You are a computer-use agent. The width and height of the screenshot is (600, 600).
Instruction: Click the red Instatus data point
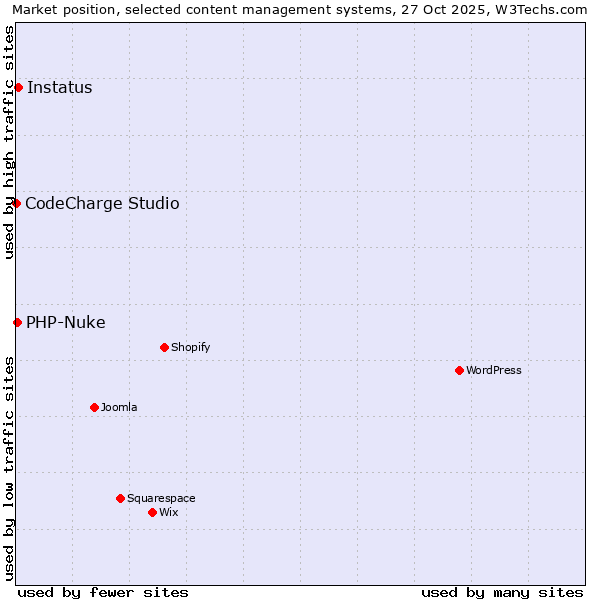click(x=18, y=88)
